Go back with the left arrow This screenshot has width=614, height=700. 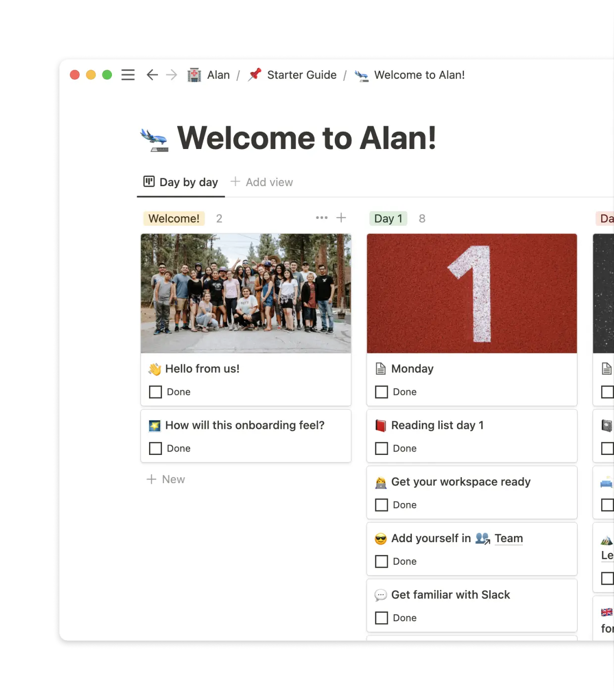click(x=152, y=75)
